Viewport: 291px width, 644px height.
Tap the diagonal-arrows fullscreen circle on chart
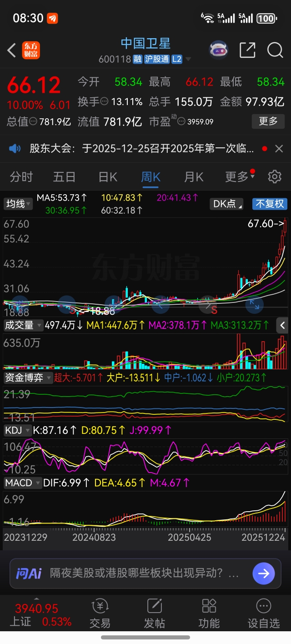[255, 305]
